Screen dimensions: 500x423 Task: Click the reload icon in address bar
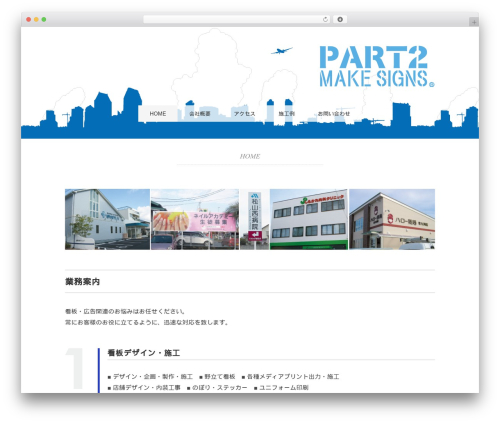tap(325, 19)
